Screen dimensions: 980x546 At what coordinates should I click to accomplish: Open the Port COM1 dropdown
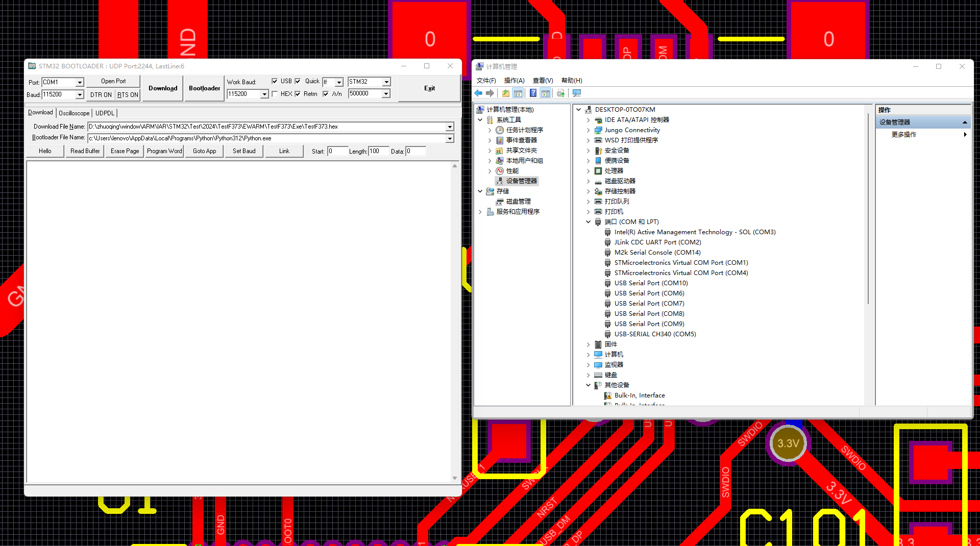pos(80,82)
